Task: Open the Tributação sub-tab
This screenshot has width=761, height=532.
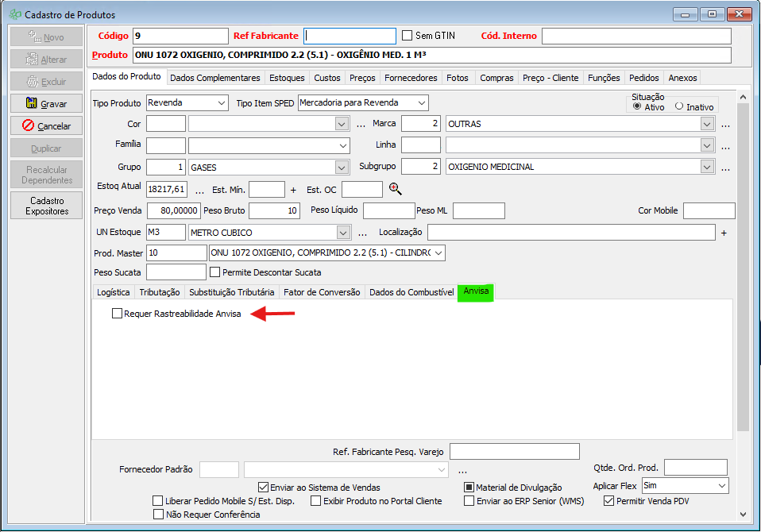Action: click(159, 292)
